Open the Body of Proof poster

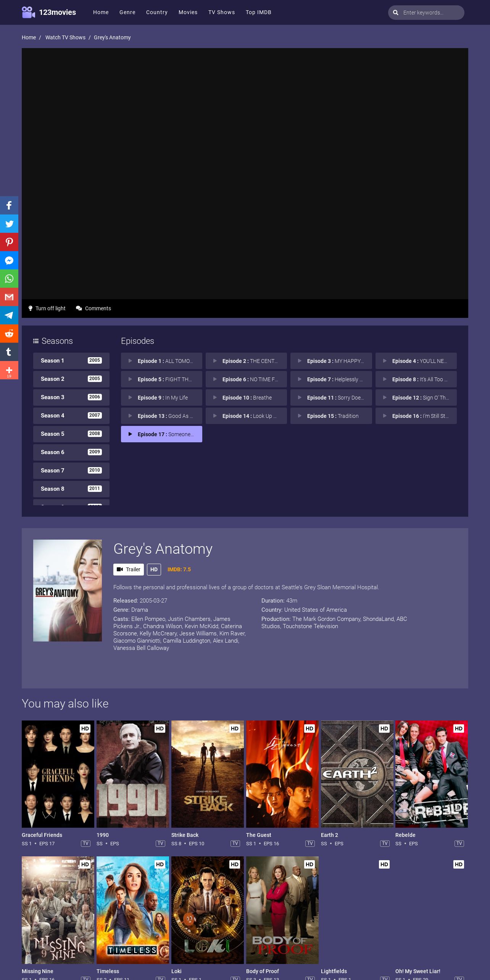coord(282,910)
